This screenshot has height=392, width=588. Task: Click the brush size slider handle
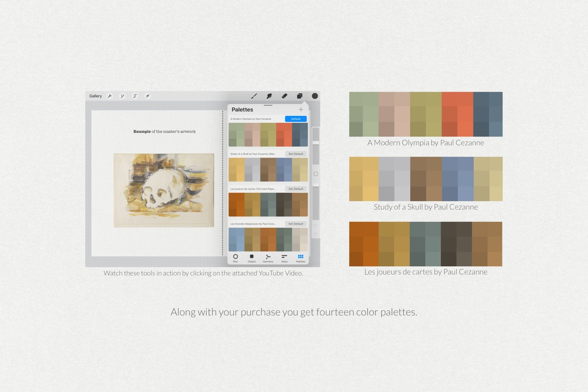(x=316, y=143)
